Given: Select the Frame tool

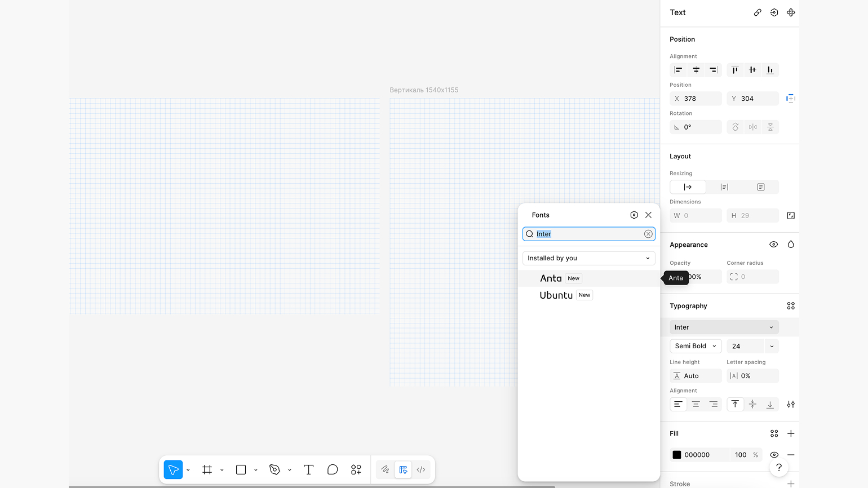Looking at the screenshot, I should click(207, 469).
